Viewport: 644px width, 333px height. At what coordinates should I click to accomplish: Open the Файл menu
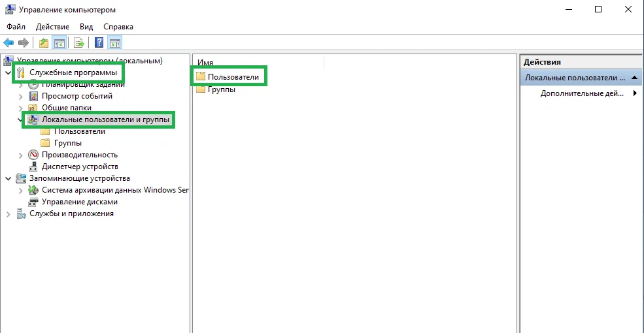[x=16, y=27]
